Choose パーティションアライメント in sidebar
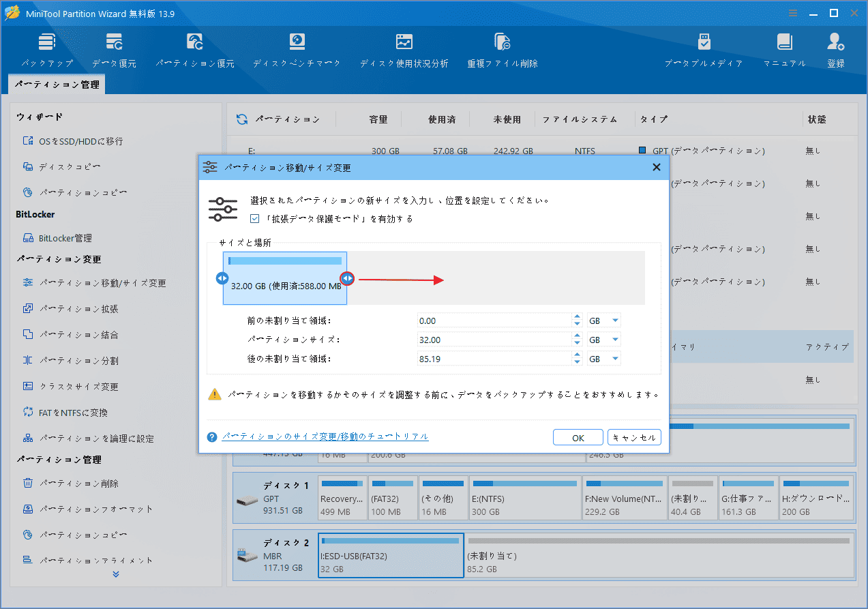868x609 pixels. point(87,561)
